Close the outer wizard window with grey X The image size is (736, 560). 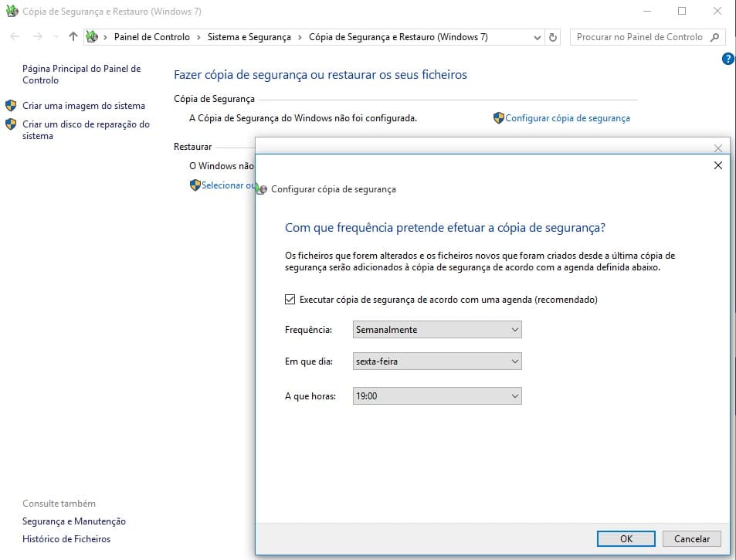pyautogui.click(x=717, y=148)
